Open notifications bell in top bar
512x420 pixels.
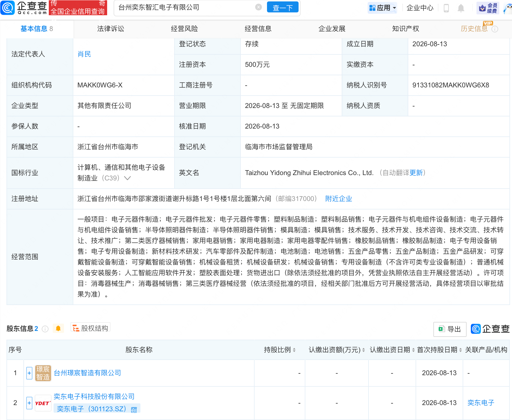pos(461,8)
